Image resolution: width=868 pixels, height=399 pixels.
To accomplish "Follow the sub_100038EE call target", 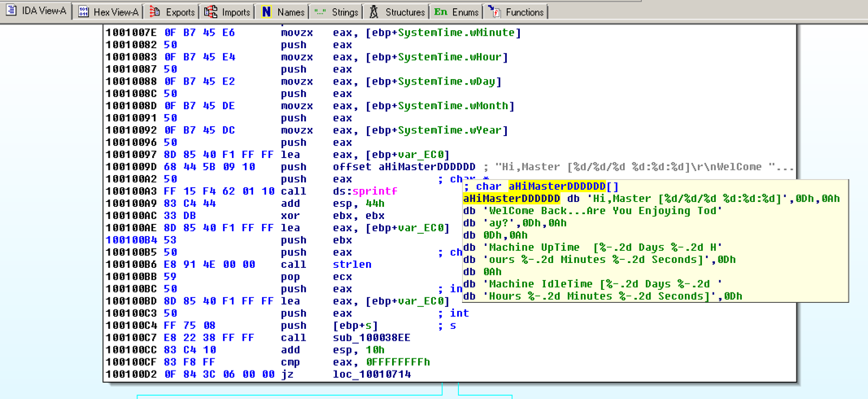I will pos(371,338).
